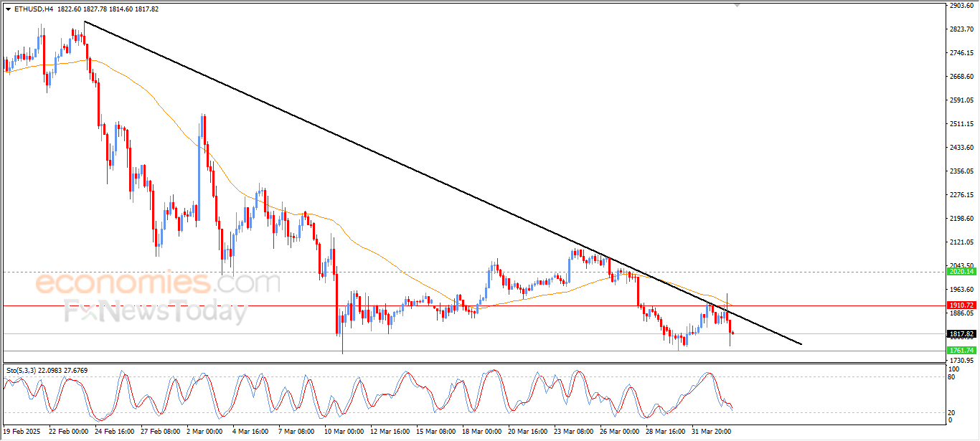Click the small triangle before ETHUSD,H4
Screen dimensions: 980x441
coord(8,9)
